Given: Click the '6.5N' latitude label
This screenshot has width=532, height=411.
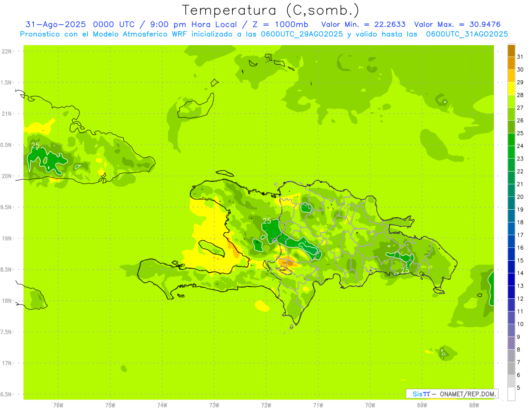Looking at the screenshot, I should pos(6,395).
